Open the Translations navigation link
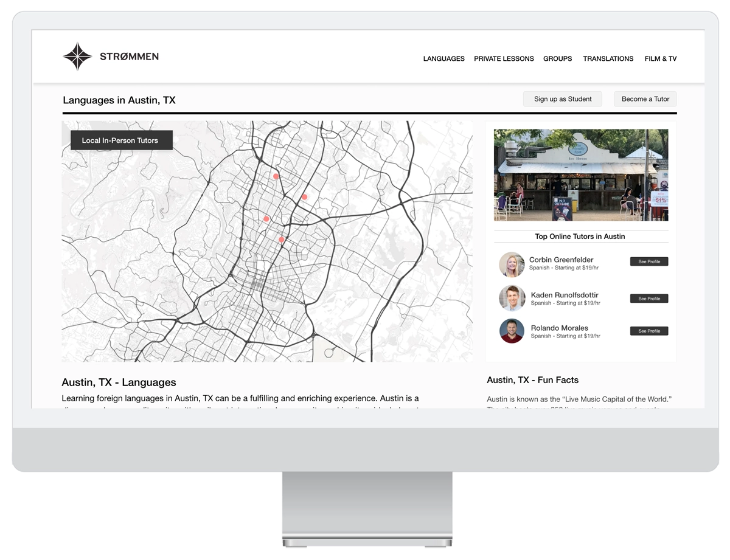 point(608,59)
